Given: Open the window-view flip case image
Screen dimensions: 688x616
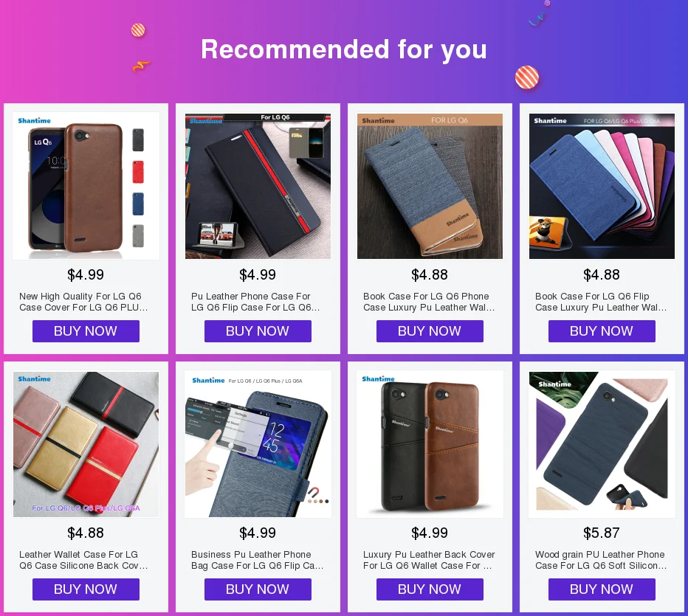Looking at the screenshot, I should click(258, 444).
